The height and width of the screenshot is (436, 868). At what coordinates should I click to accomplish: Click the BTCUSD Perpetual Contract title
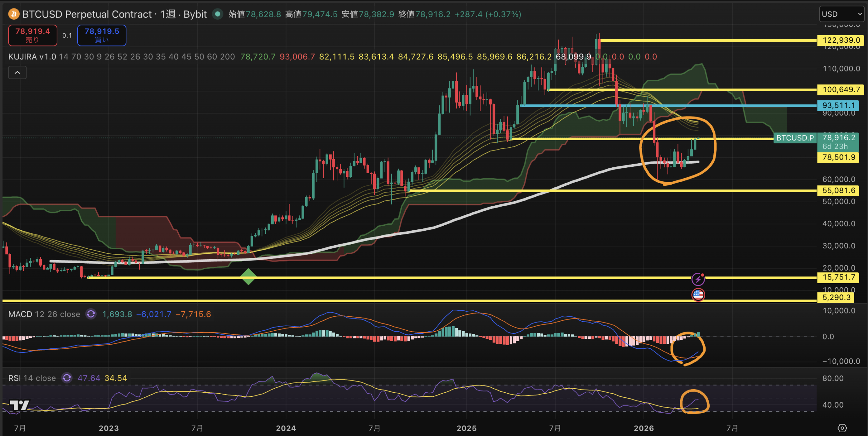[x=87, y=14]
